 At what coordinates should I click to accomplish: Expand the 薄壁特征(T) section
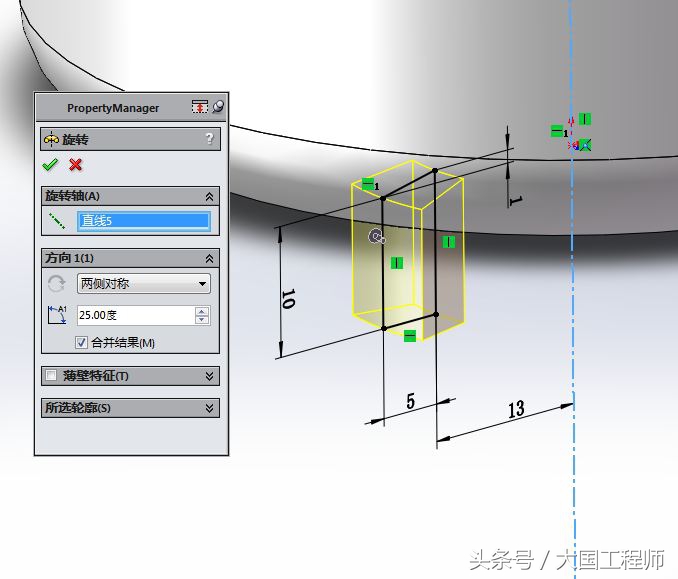click(209, 376)
